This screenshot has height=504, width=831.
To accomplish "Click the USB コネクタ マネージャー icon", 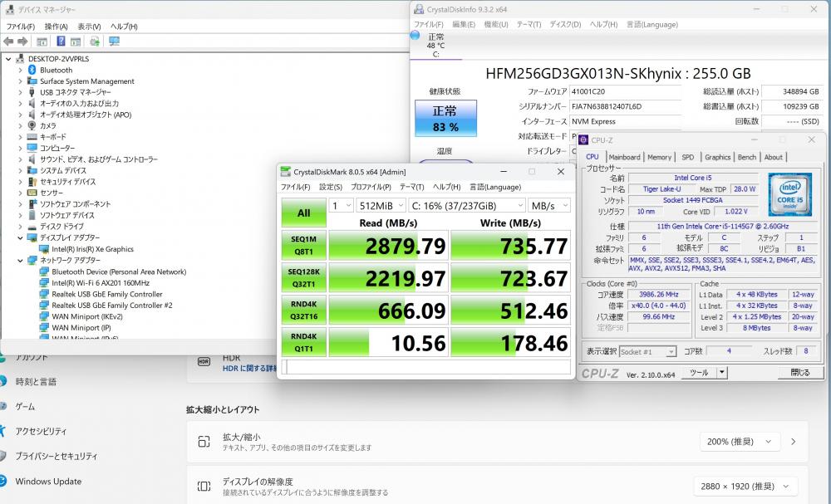I will (x=32, y=92).
